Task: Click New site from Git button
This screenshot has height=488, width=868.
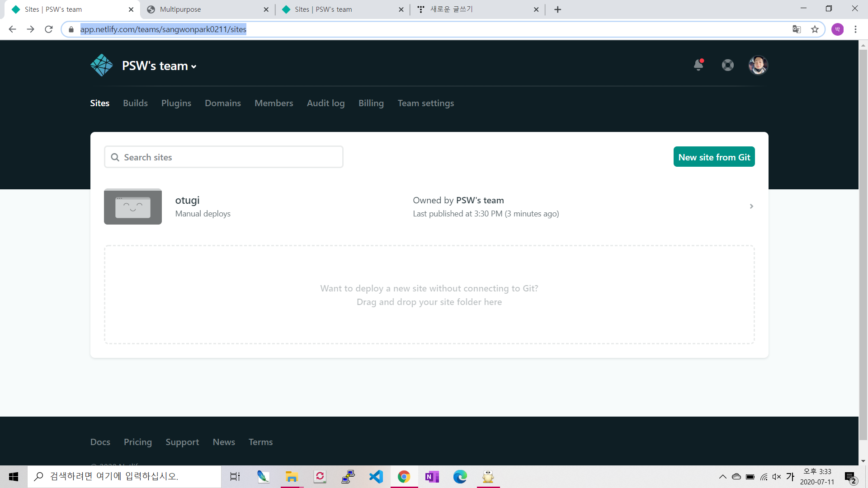Action: [714, 157]
